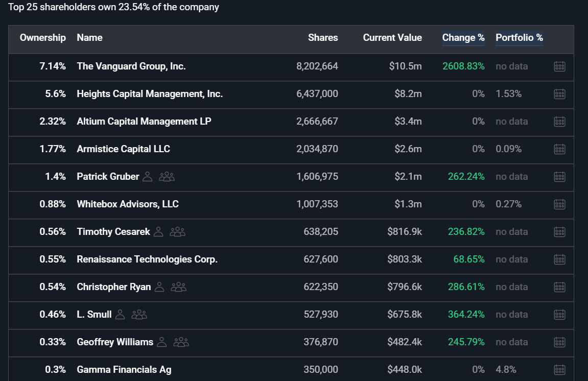Image resolution: width=588 pixels, height=381 pixels.
Task: Click the Shares column header
Action: pos(323,38)
